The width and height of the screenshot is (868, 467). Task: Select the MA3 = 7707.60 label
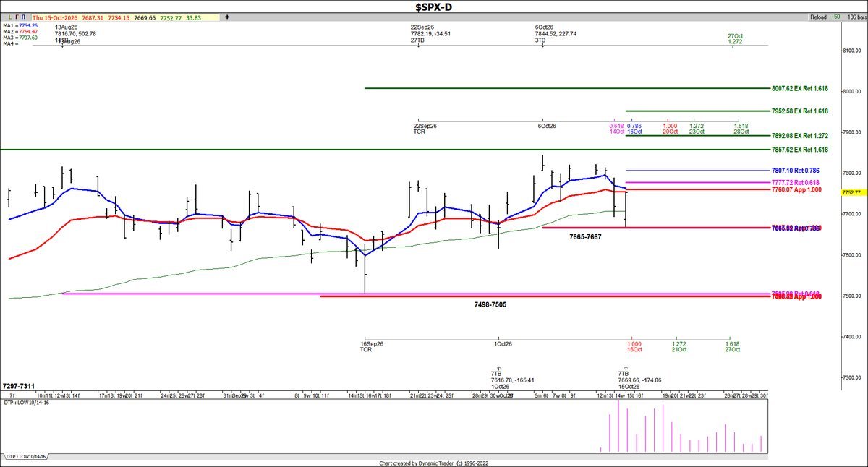click(20, 37)
